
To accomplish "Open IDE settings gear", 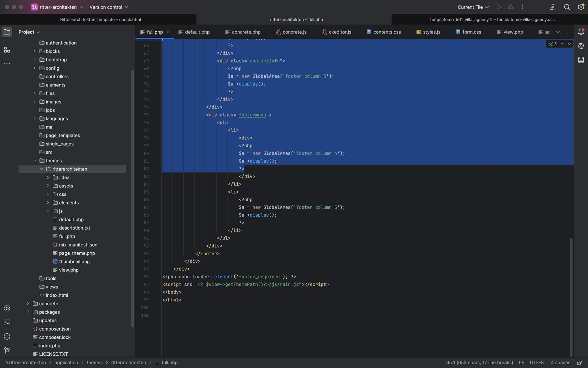I will (581, 7).
